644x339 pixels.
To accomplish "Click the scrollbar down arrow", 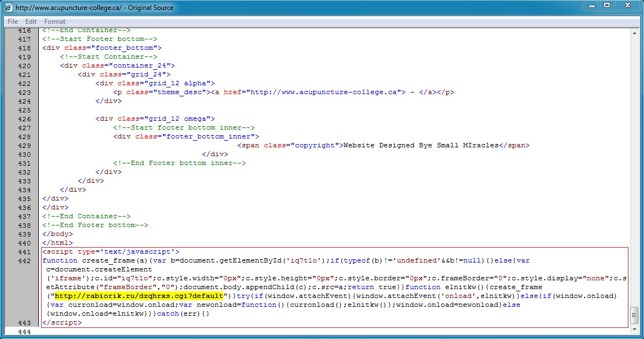I will pos(635,329).
